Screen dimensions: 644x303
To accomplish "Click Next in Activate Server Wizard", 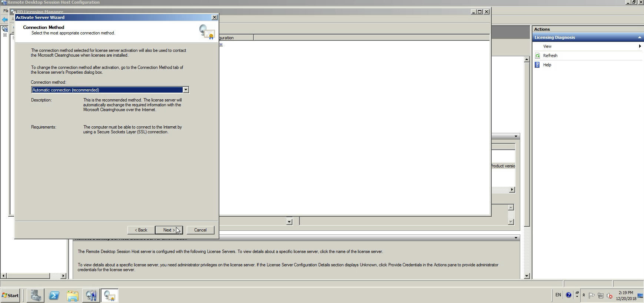I will 169,230.
